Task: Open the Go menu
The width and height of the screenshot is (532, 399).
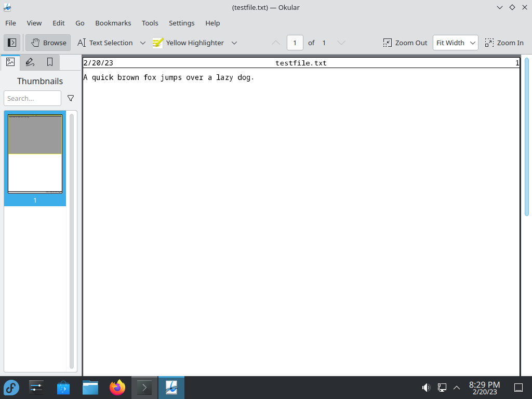Action: (79, 23)
